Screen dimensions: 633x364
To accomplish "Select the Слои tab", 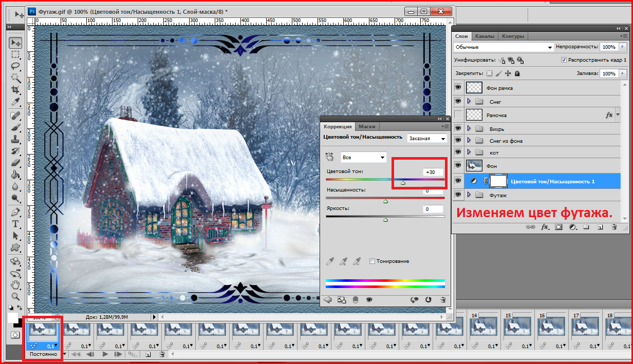I will click(461, 36).
